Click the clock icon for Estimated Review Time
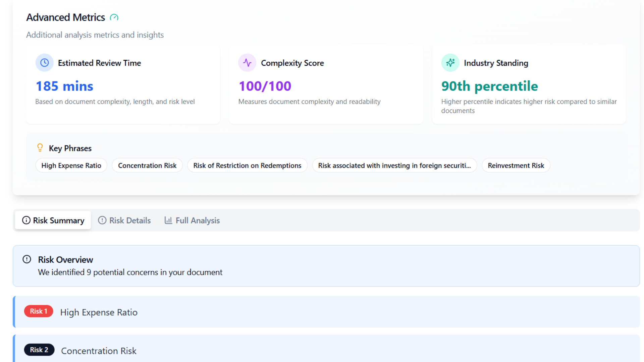Image resolution: width=644 pixels, height=362 pixels. click(x=45, y=63)
